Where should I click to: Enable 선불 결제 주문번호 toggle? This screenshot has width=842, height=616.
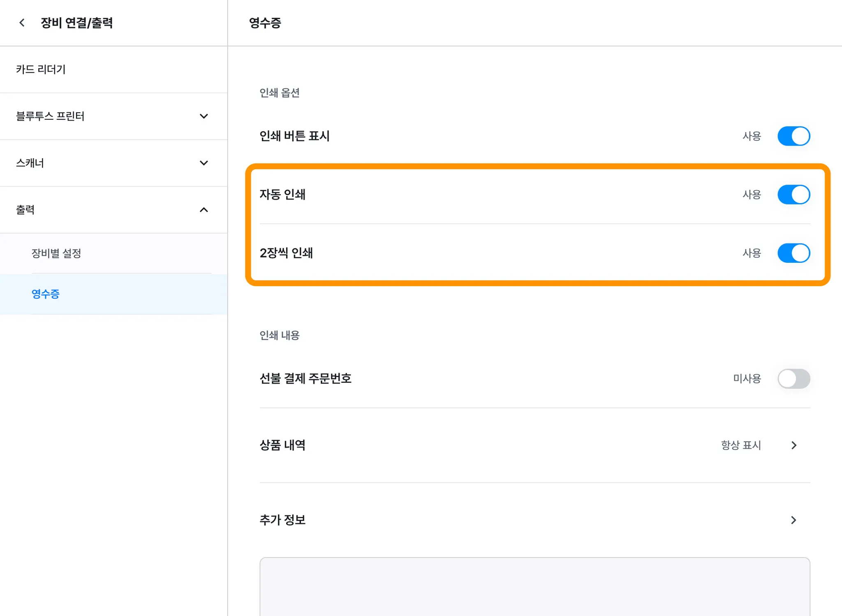(x=793, y=378)
